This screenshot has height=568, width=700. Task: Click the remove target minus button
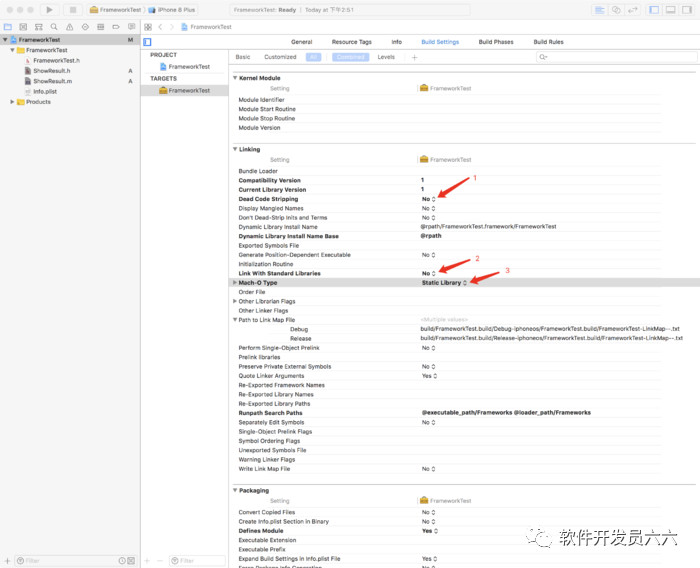[160, 560]
